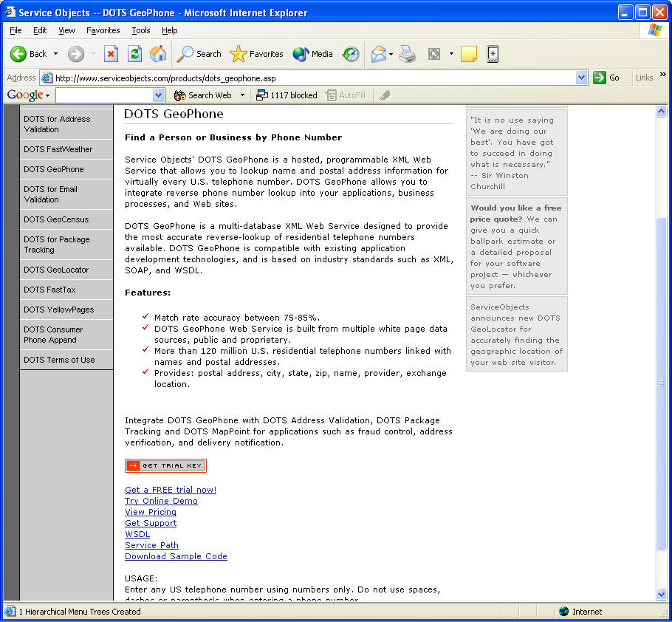Screen dimensions: 672x622
Task: Expand the Edit button dropdown arrow
Action: point(451,54)
